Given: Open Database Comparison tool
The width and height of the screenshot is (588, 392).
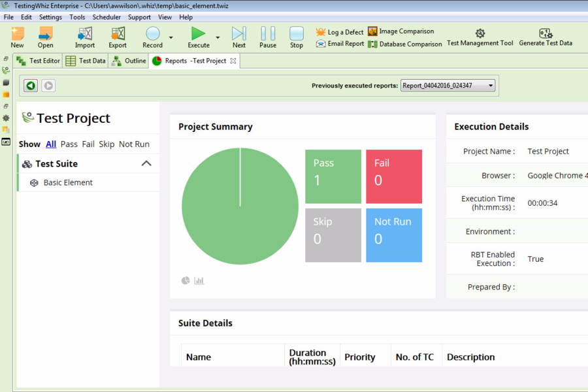Looking at the screenshot, I should (405, 44).
